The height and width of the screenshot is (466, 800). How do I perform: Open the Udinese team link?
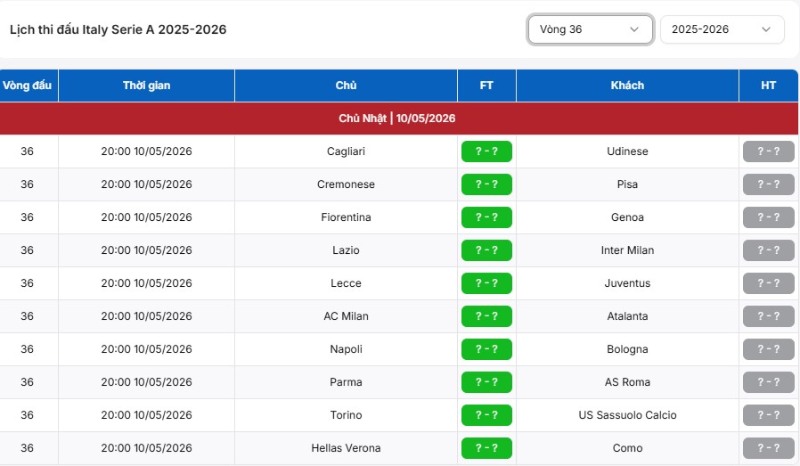[x=628, y=151]
